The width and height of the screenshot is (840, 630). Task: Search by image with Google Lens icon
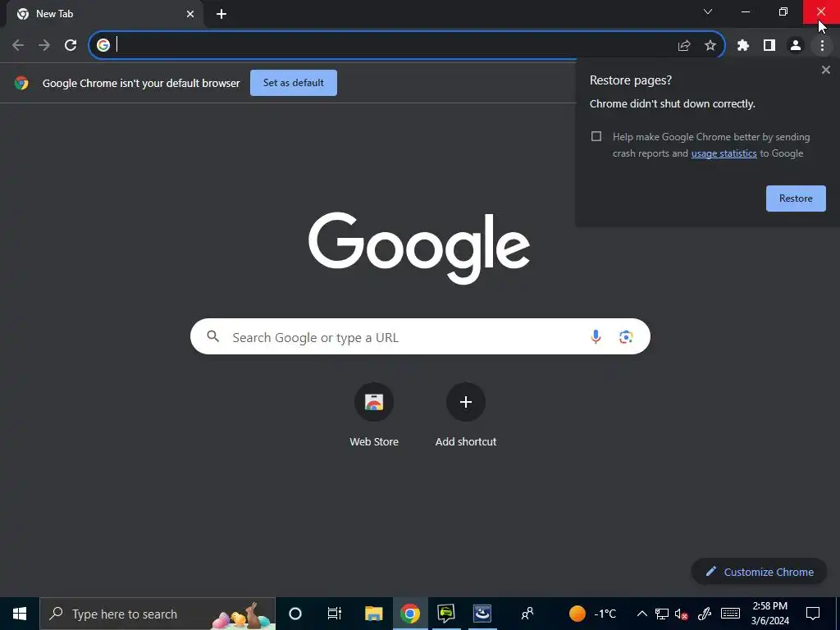click(x=626, y=336)
